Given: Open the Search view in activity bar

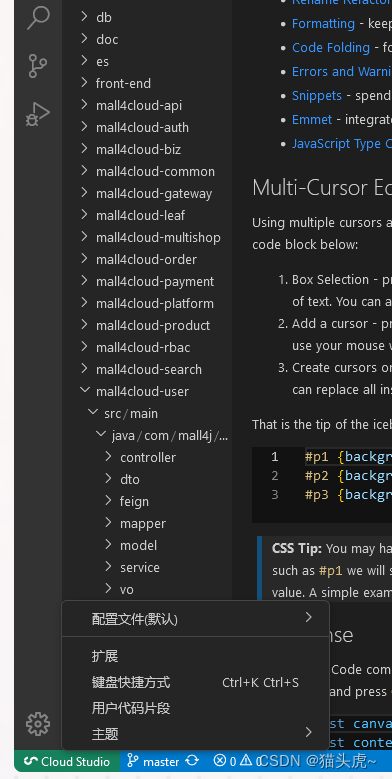Looking at the screenshot, I should point(38,17).
